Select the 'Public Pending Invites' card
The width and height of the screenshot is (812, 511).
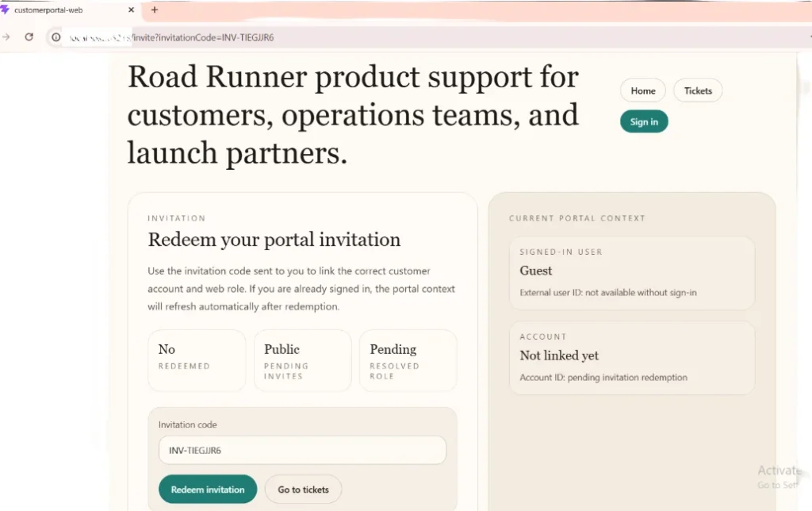(302, 360)
